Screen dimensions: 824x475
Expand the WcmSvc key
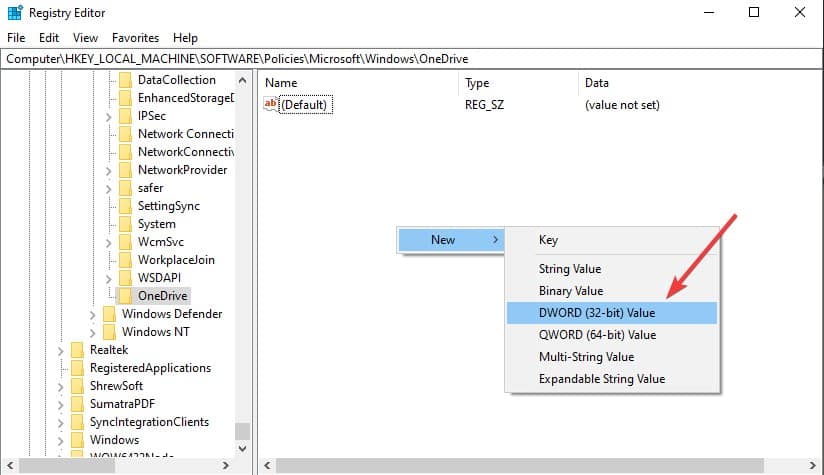coord(108,243)
